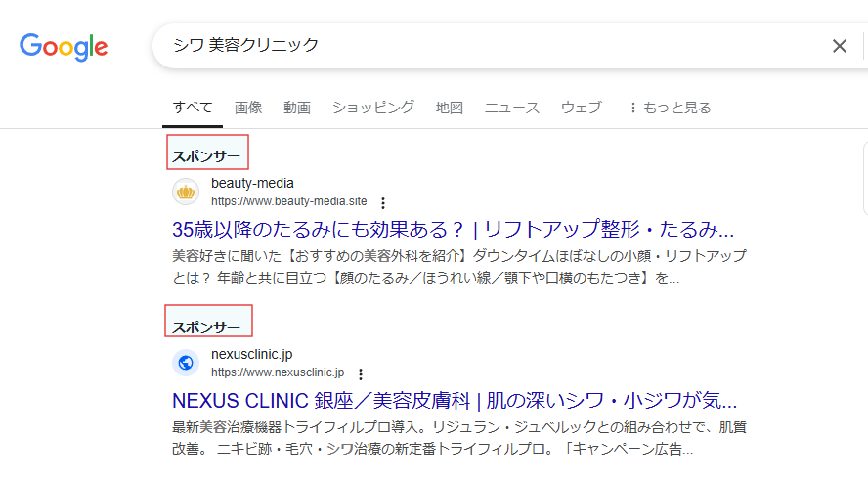Viewport: 868px width, 481px height.
Task: Clear the search box with the X icon
Action: pyautogui.click(x=840, y=46)
